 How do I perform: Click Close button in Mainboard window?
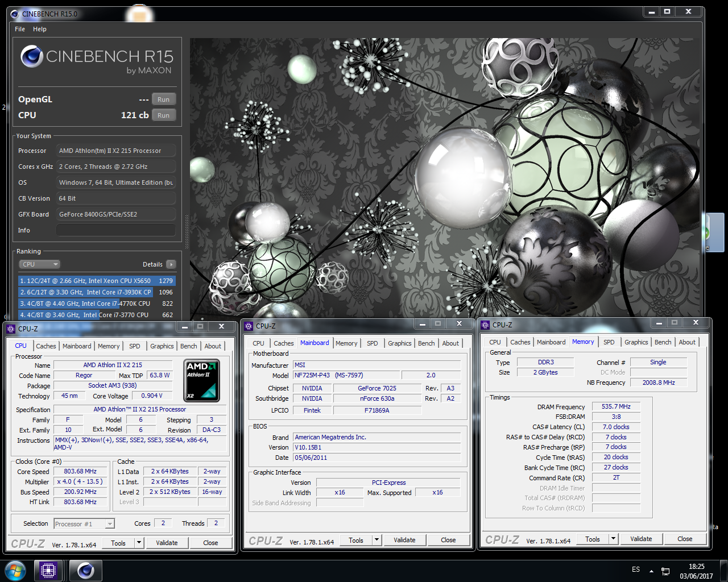(448, 540)
